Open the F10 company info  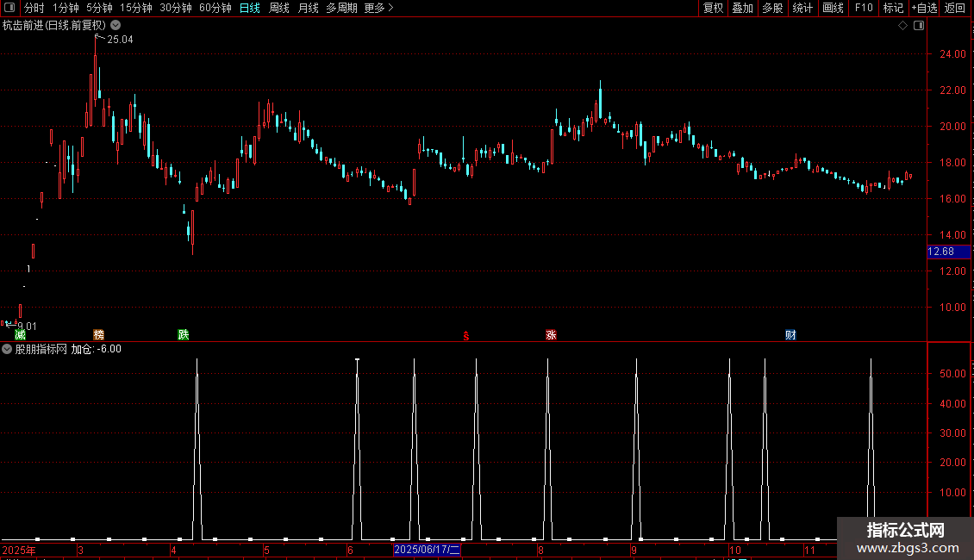(x=864, y=8)
